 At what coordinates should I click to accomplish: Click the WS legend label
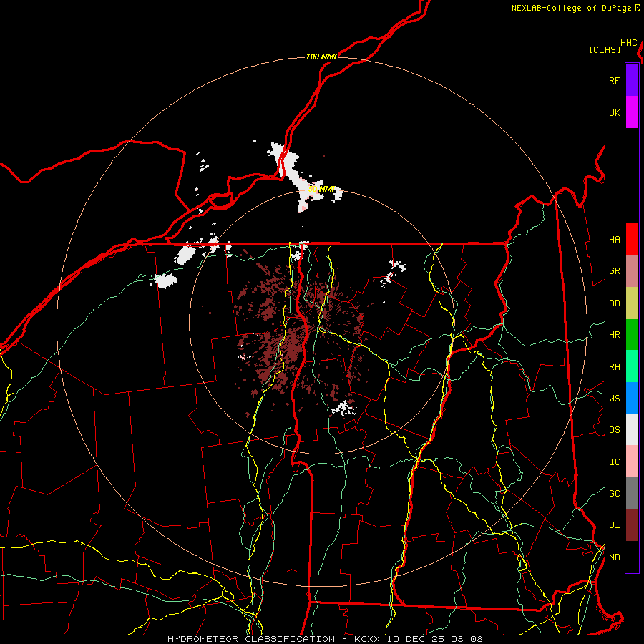[614, 398]
